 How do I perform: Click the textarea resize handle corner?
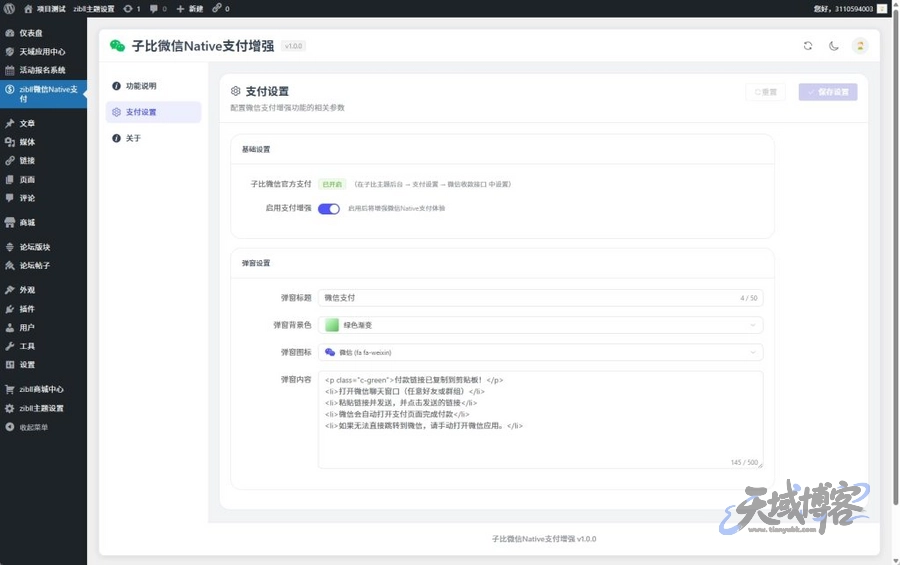tap(760, 465)
